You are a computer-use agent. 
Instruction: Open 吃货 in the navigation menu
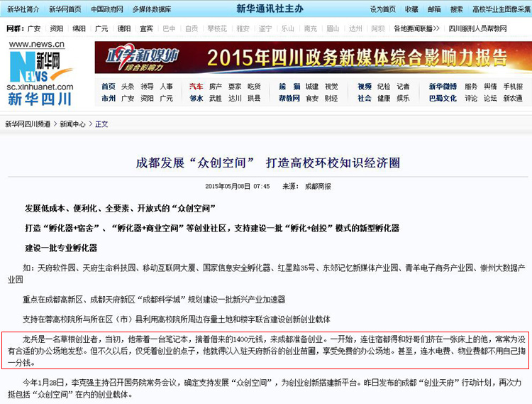tap(254, 87)
